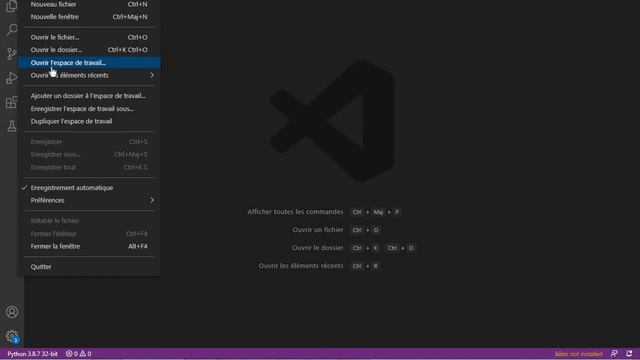
Task: Select Ouvrir le dossier... menu entry
Action: (x=89, y=50)
